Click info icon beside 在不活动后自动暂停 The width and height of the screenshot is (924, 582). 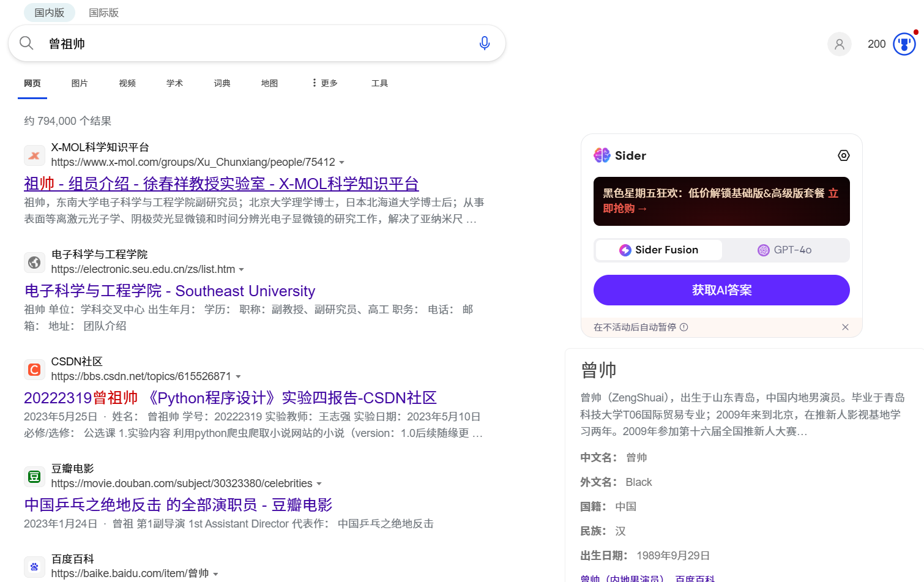pyautogui.click(x=684, y=327)
